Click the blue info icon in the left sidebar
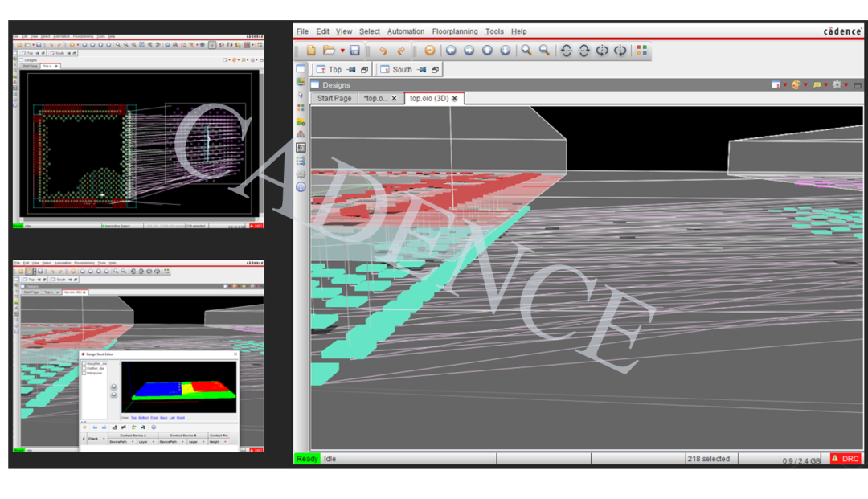868x499 pixels. [x=301, y=187]
